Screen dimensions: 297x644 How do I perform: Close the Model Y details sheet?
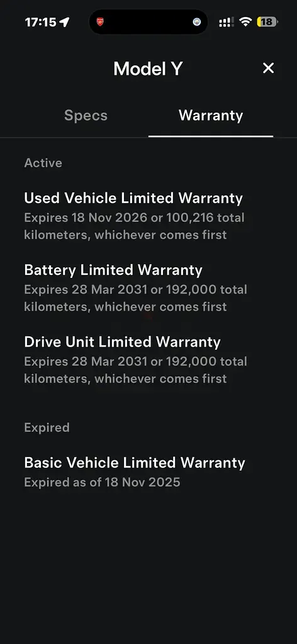tap(268, 68)
